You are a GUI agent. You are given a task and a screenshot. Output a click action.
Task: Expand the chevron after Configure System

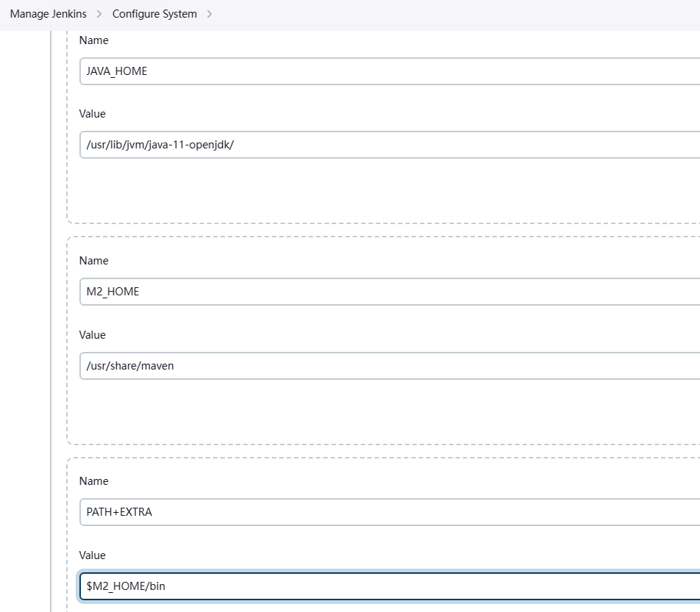click(x=210, y=14)
